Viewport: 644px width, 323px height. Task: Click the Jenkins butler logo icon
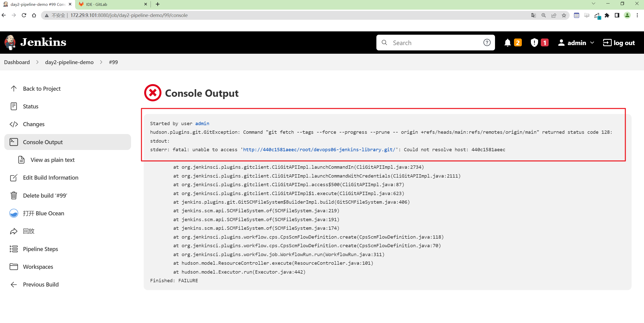pos(10,43)
